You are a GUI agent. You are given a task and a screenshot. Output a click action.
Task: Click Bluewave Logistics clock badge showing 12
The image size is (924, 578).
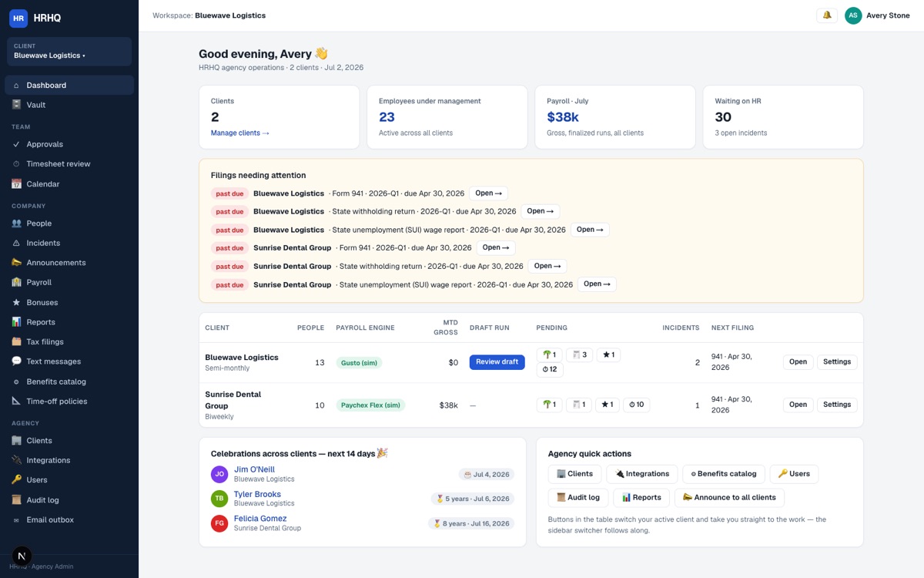pyautogui.click(x=550, y=369)
